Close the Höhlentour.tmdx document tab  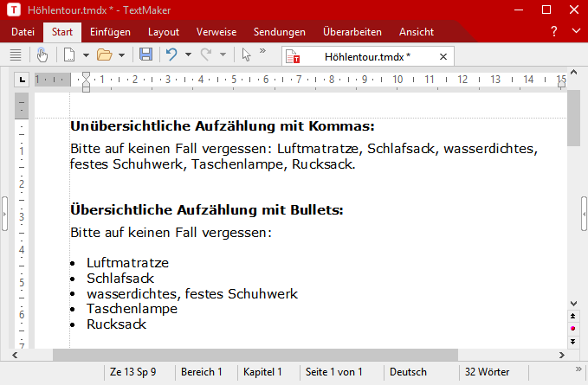click(443, 56)
